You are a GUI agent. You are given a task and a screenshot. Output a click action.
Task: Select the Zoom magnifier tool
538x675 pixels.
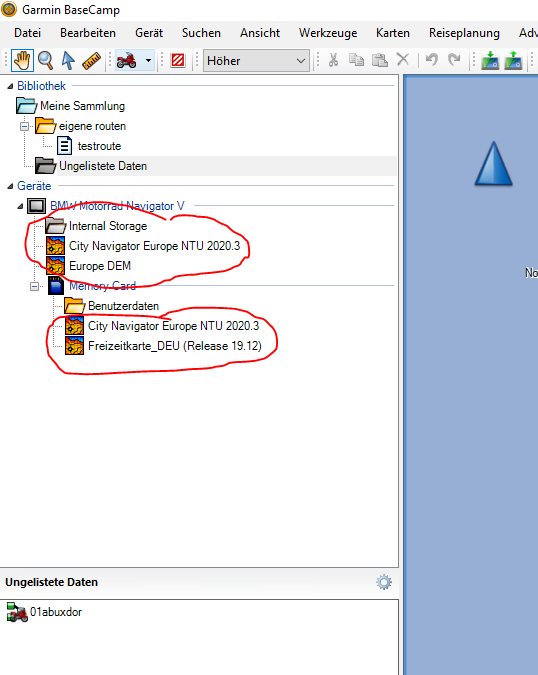[x=46, y=60]
